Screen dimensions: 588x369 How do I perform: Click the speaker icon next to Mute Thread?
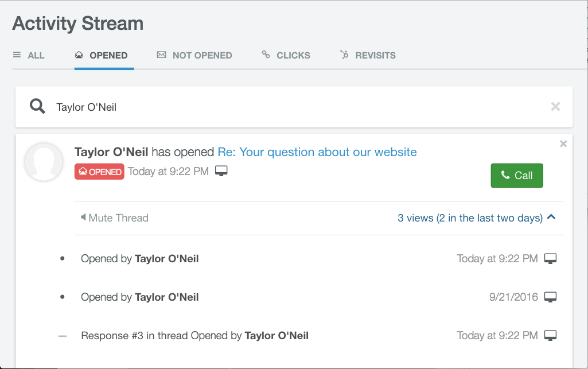[x=83, y=218]
